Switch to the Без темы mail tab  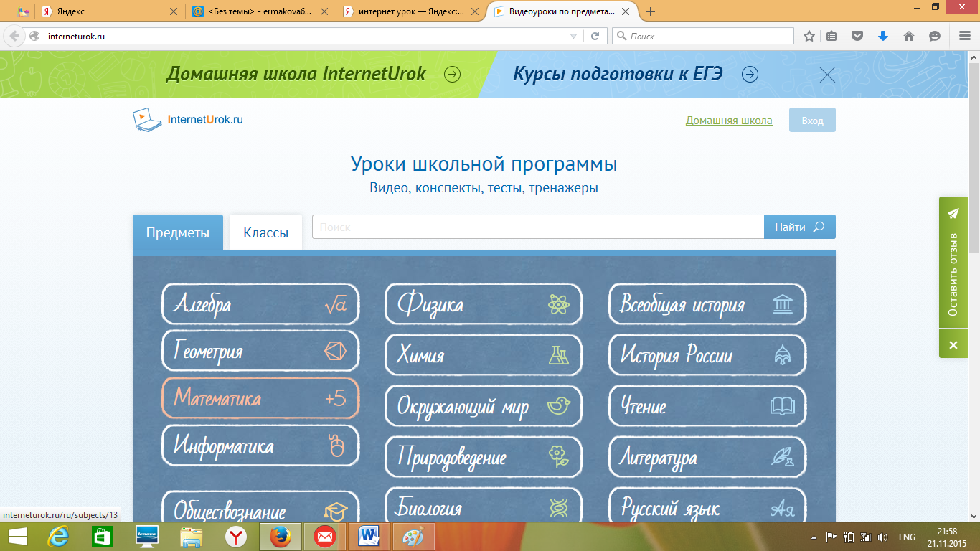click(261, 11)
